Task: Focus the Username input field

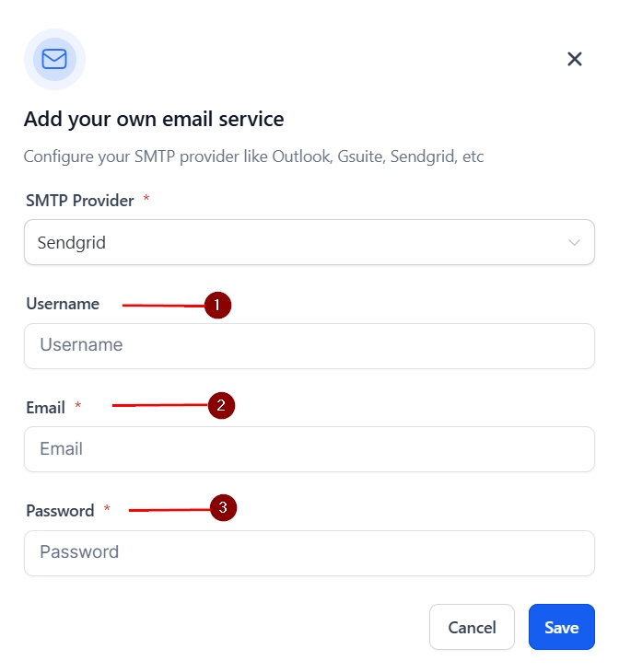Action: click(x=309, y=346)
